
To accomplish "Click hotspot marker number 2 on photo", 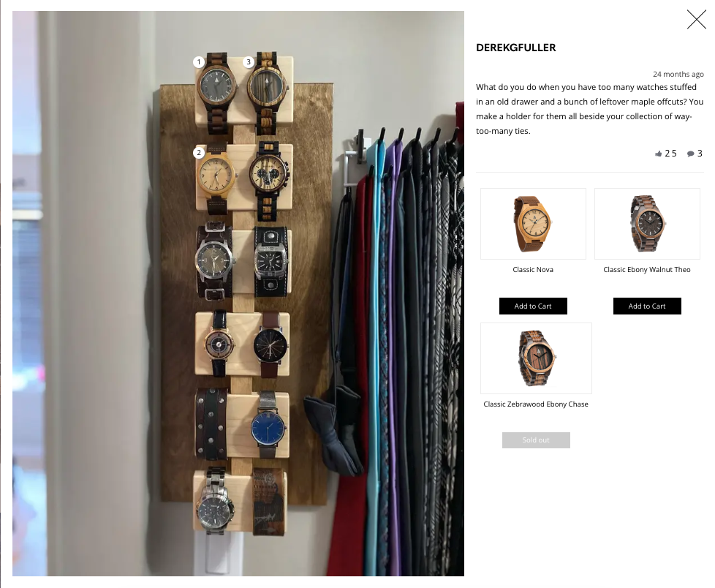I will (x=199, y=153).
